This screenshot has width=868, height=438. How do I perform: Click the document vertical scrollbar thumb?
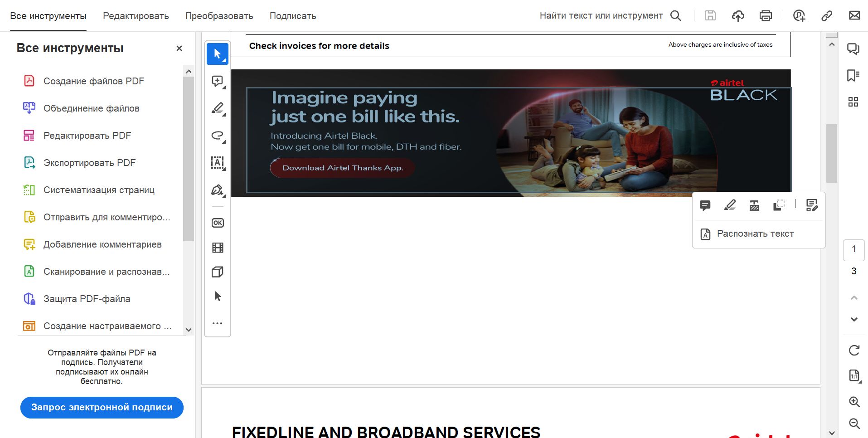click(x=832, y=153)
